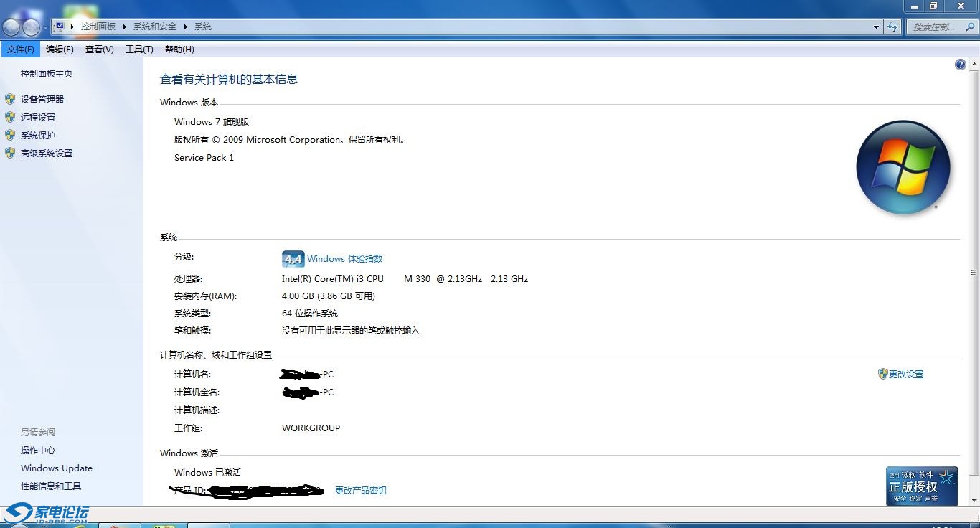Expand the arrow after 控制面板 in breadcrumb
Screen dimensions: 980x528
pyautogui.click(x=124, y=27)
